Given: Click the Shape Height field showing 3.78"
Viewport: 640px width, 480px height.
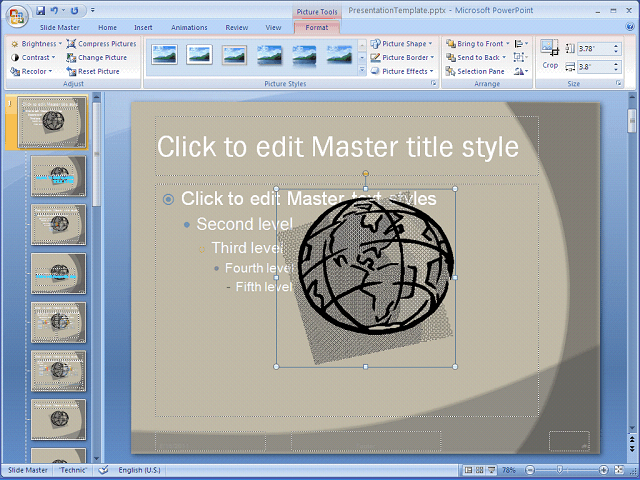Looking at the screenshot, I should 595,49.
